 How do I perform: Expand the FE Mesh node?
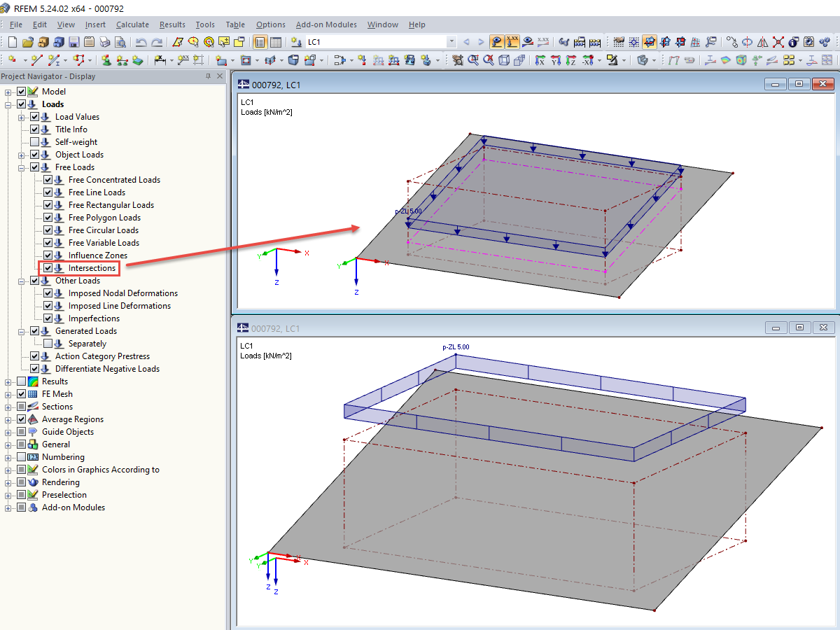(x=8, y=394)
